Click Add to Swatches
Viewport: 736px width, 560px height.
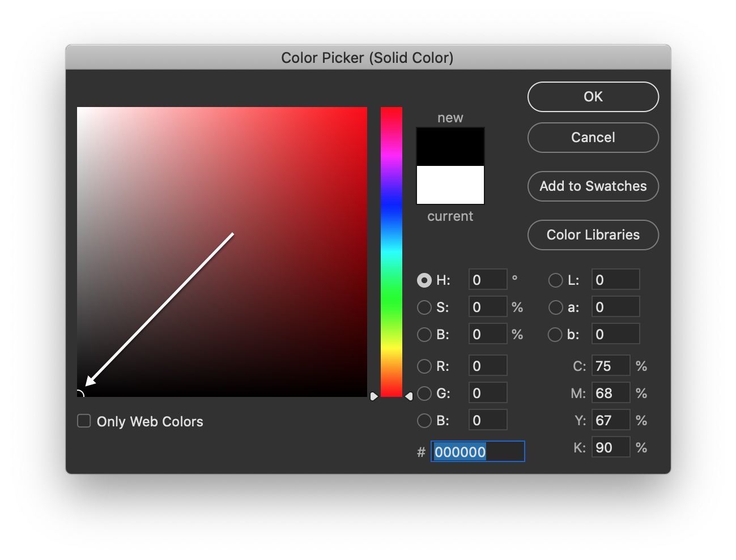[593, 186]
